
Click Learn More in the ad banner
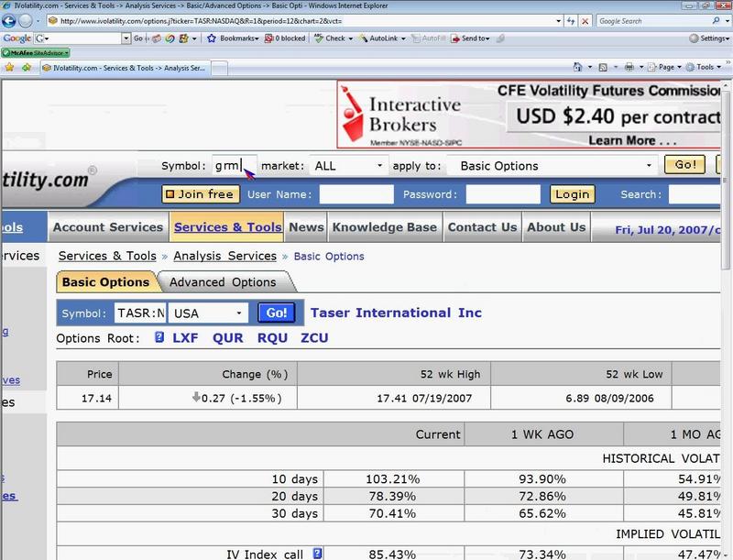[632, 140]
